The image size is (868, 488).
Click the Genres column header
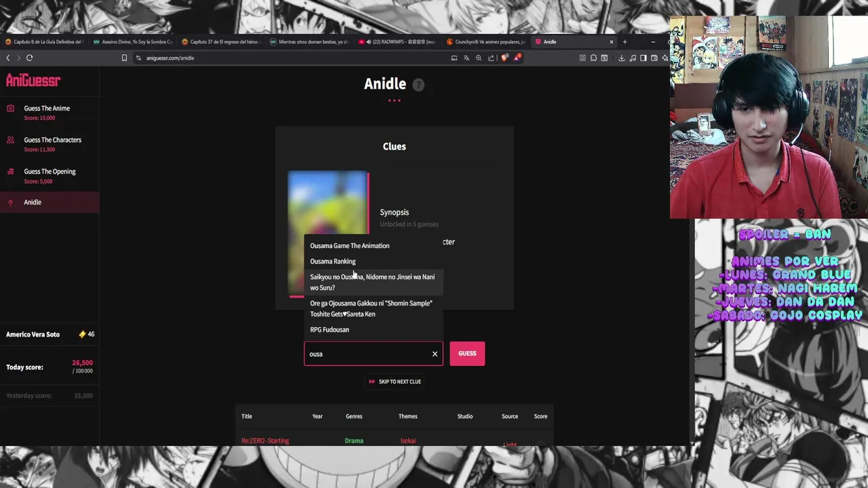[354, 417]
